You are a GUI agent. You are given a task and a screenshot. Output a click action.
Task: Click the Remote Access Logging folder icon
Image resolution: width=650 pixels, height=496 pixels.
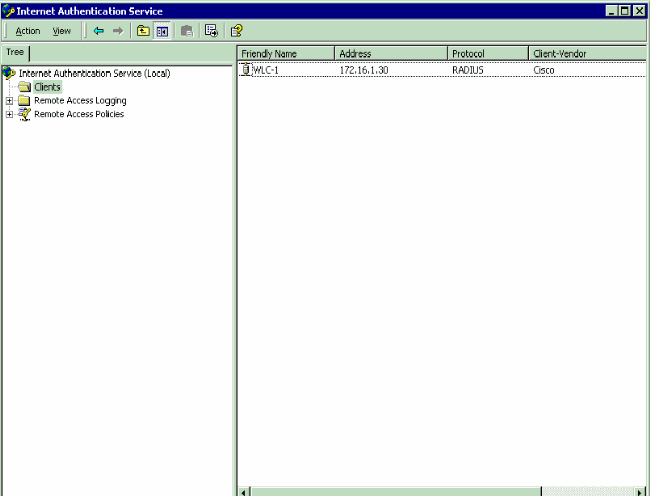click(x=24, y=101)
